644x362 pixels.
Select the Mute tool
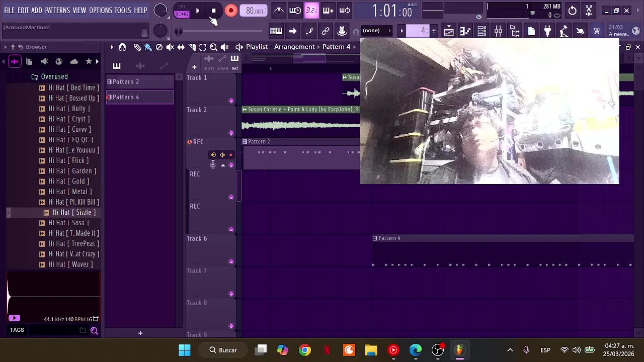(170, 47)
